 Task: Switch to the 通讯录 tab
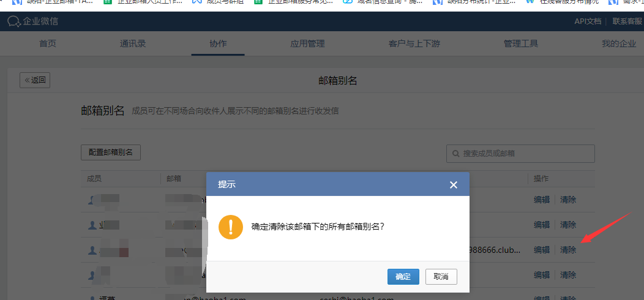coord(133,43)
